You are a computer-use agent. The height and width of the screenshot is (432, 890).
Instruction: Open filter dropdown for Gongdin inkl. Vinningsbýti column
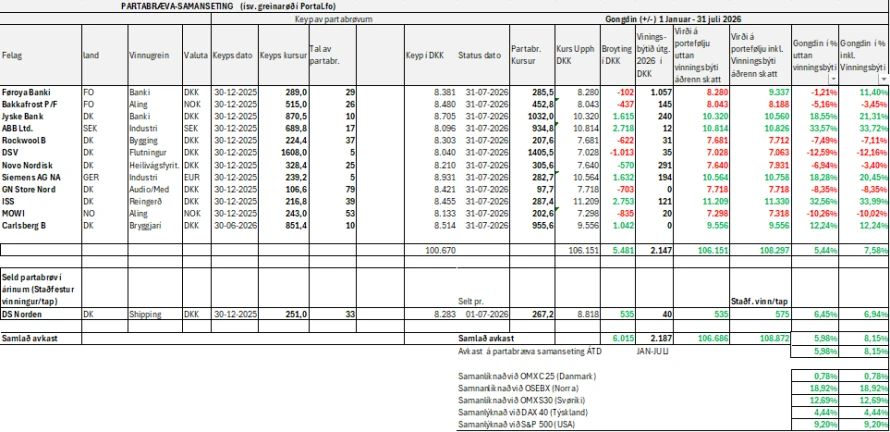[x=883, y=79]
